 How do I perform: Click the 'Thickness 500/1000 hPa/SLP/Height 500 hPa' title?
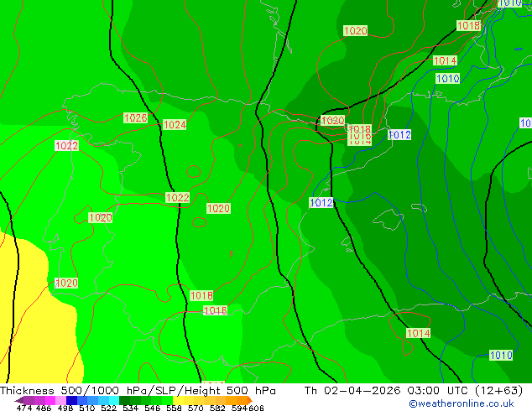coord(138,391)
